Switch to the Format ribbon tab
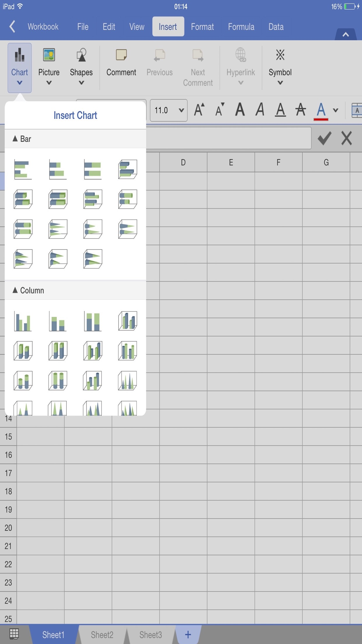Image resolution: width=362 pixels, height=644 pixels. tap(202, 27)
